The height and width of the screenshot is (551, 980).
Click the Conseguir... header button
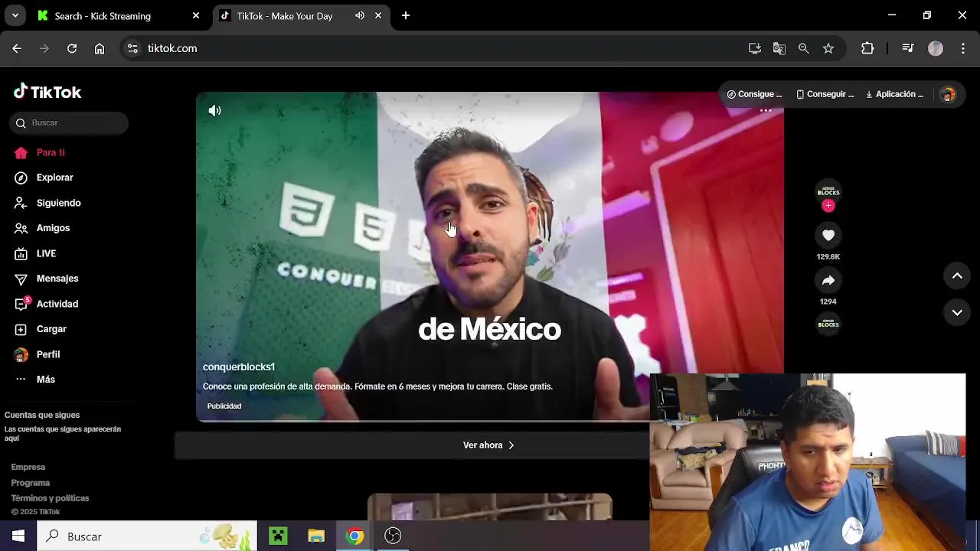825,94
